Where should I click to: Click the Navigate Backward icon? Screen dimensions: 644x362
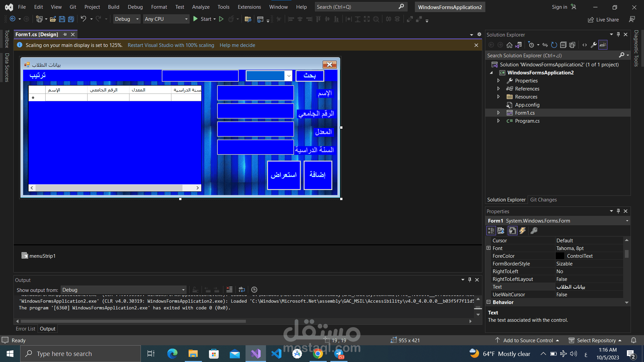point(13,19)
